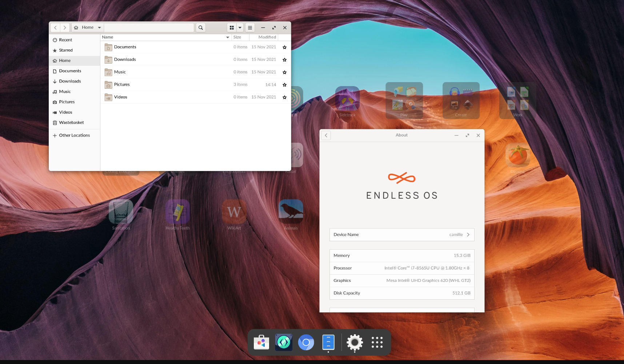This screenshot has width=624, height=364.
Task: Open the Videos folder in the list
Action: coord(120,97)
